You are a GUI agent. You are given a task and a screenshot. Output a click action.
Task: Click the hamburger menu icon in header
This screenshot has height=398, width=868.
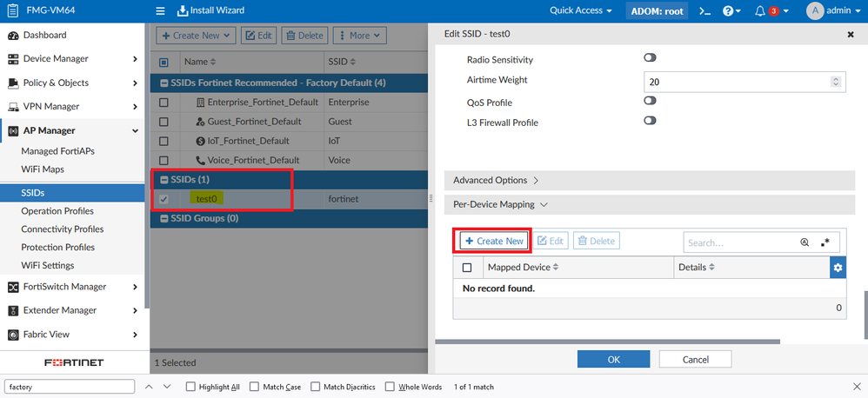[160, 10]
